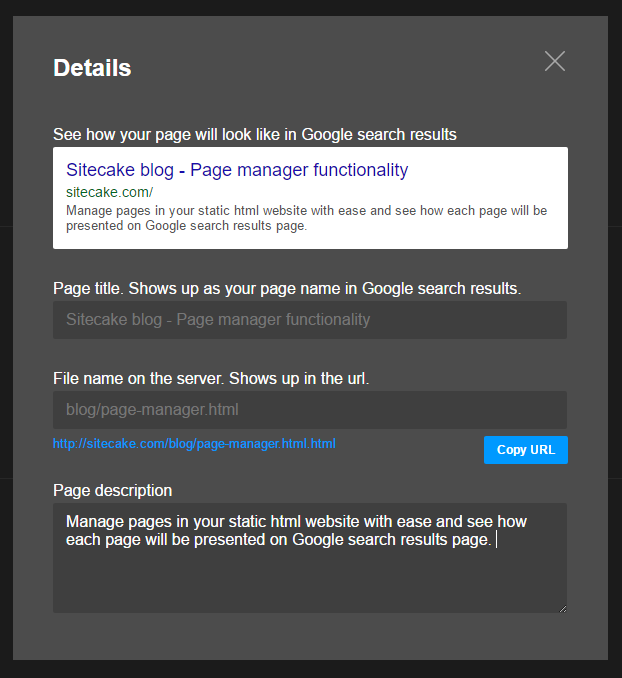Focus the Page title input field

(310, 320)
